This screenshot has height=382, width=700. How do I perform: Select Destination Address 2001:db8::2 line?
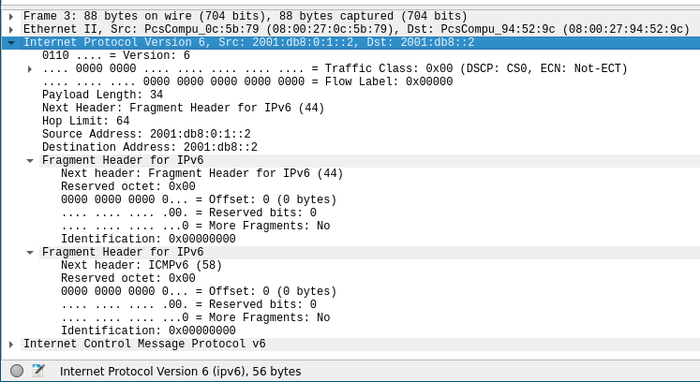150,147
